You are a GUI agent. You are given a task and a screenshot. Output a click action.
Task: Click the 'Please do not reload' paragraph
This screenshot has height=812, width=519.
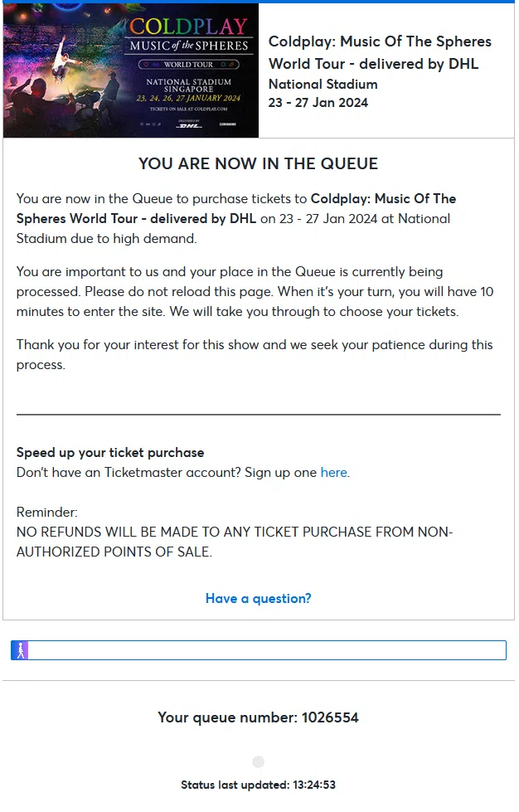(x=255, y=292)
